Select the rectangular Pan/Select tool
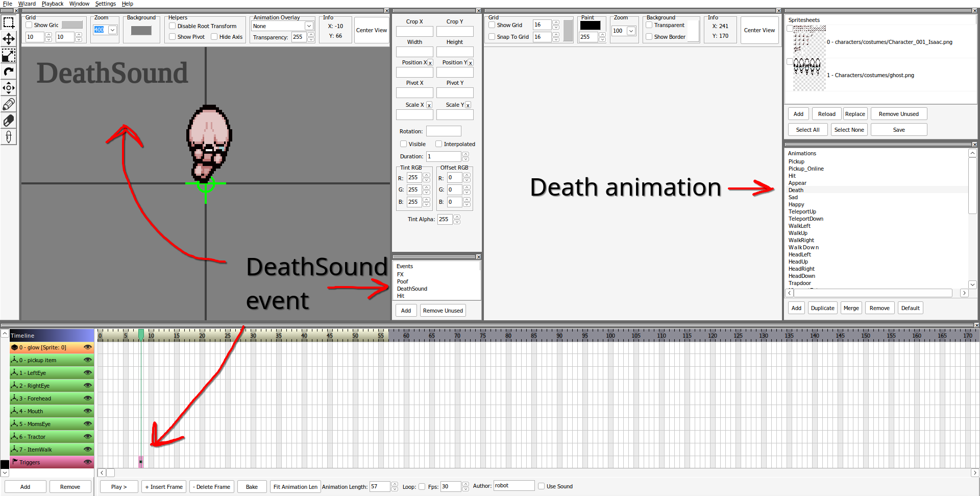 click(x=9, y=22)
